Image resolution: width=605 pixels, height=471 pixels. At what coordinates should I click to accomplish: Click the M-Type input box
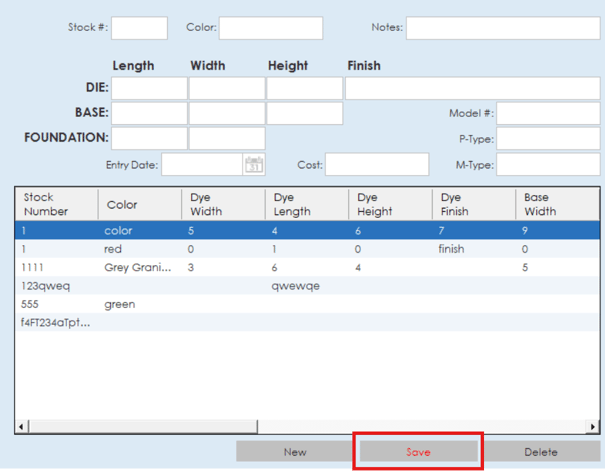coord(548,165)
